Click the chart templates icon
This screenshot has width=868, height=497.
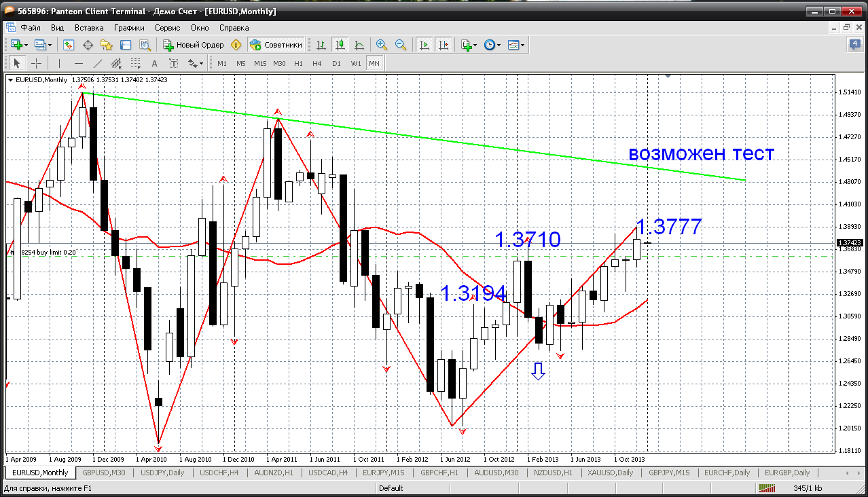coord(513,45)
